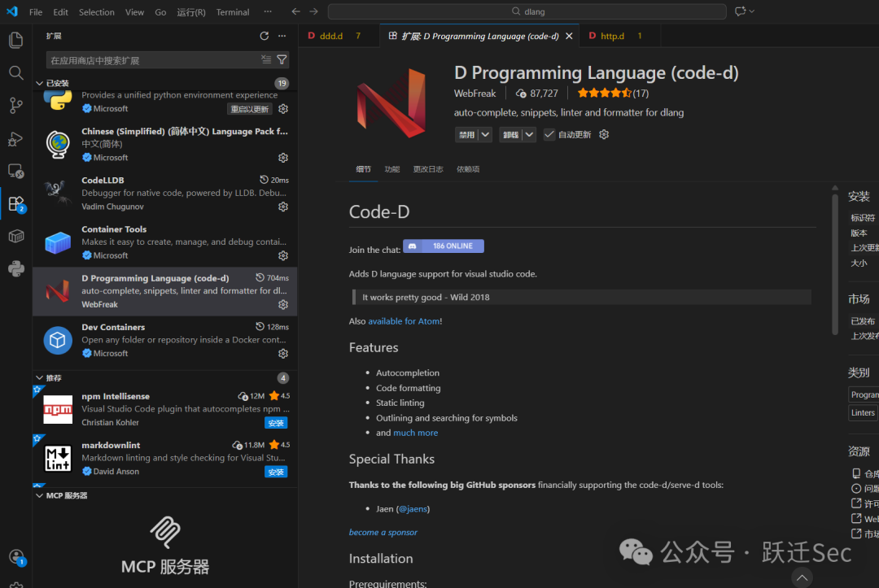Viewport: 879px width, 588px height.
Task: Select the Details tab of extension page
Action: (x=363, y=169)
